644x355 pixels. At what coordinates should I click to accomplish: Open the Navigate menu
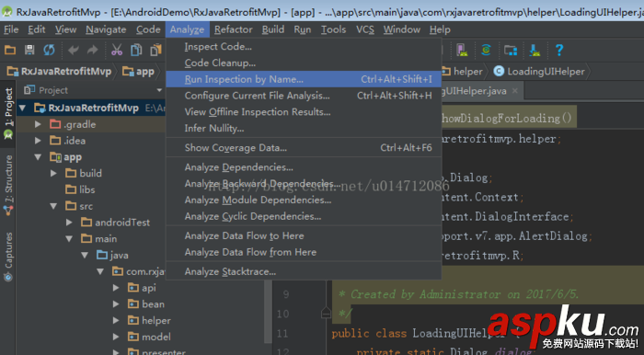(x=106, y=29)
